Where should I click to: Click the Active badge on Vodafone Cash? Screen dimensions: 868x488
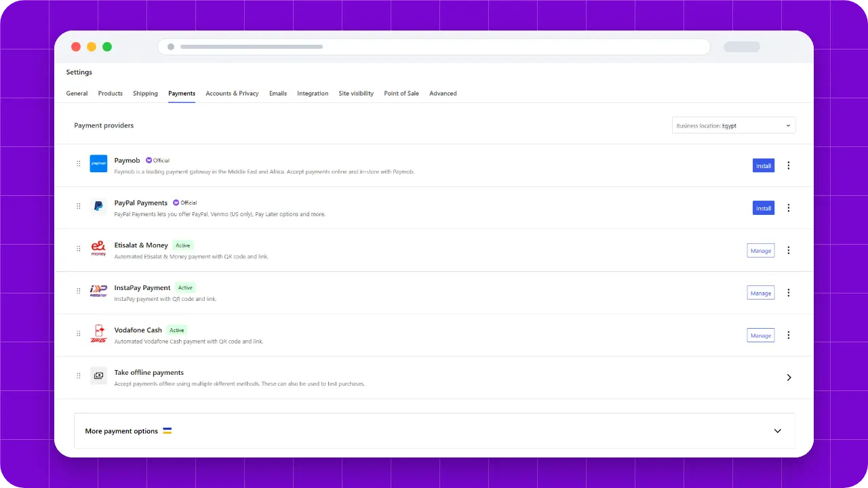click(x=177, y=330)
